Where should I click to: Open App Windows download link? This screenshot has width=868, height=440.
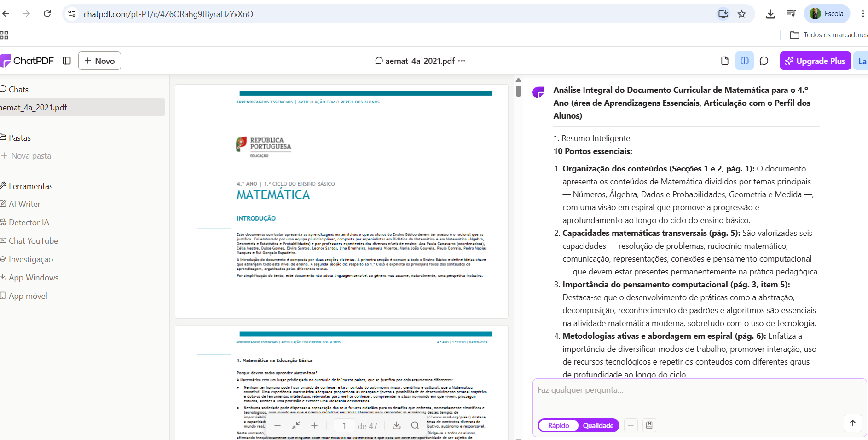click(x=29, y=278)
